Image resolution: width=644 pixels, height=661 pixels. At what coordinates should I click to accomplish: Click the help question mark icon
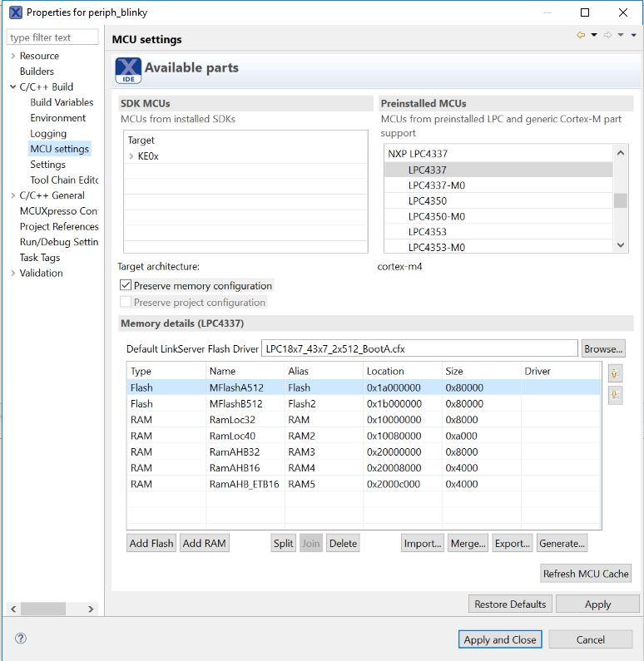[21, 639]
